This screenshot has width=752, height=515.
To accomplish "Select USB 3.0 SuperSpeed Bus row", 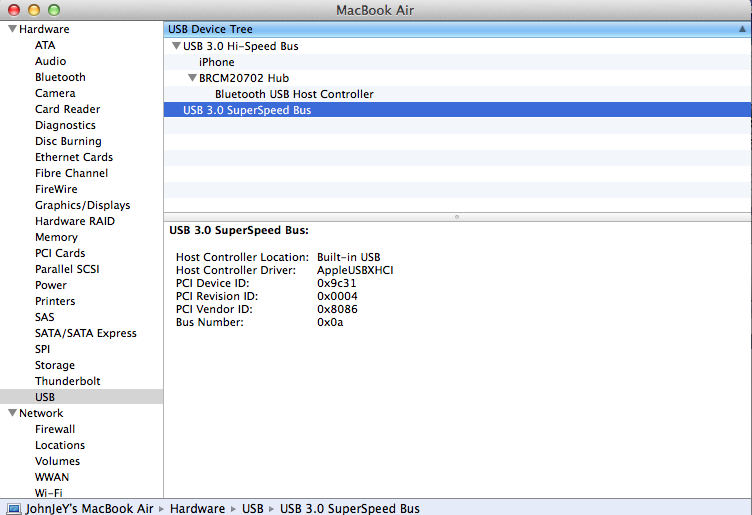I will pos(458,110).
